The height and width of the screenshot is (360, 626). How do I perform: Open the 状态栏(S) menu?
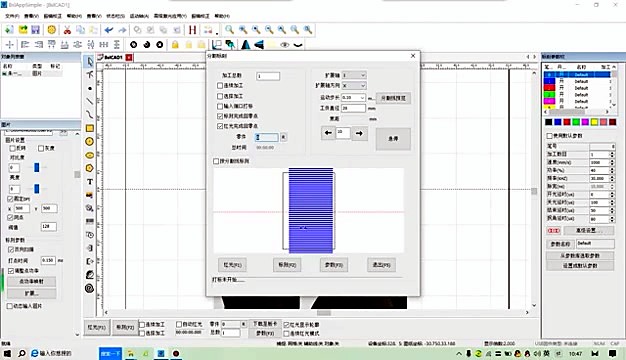point(115,16)
